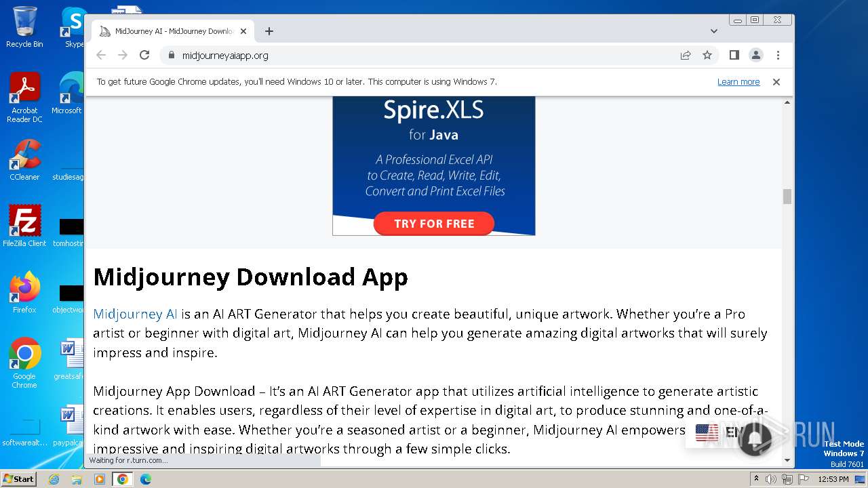
Task: Open the site info lock icon
Action: coord(171,56)
